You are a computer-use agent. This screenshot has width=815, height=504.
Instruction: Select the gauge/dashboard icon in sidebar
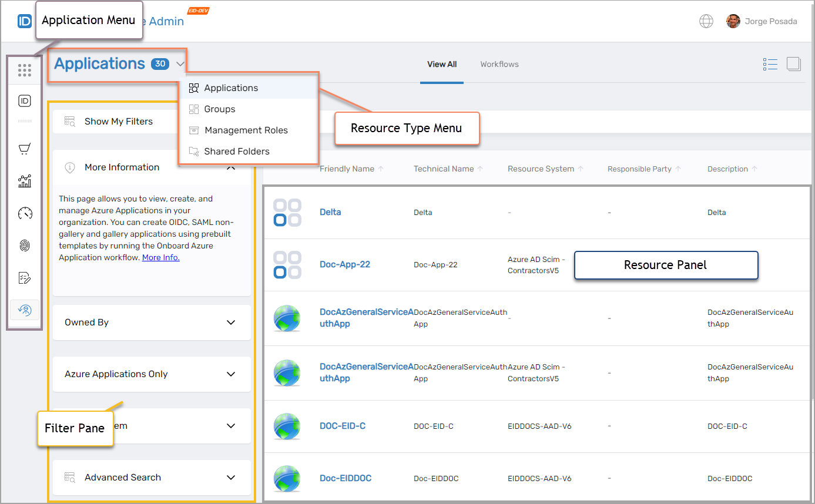pos(24,213)
